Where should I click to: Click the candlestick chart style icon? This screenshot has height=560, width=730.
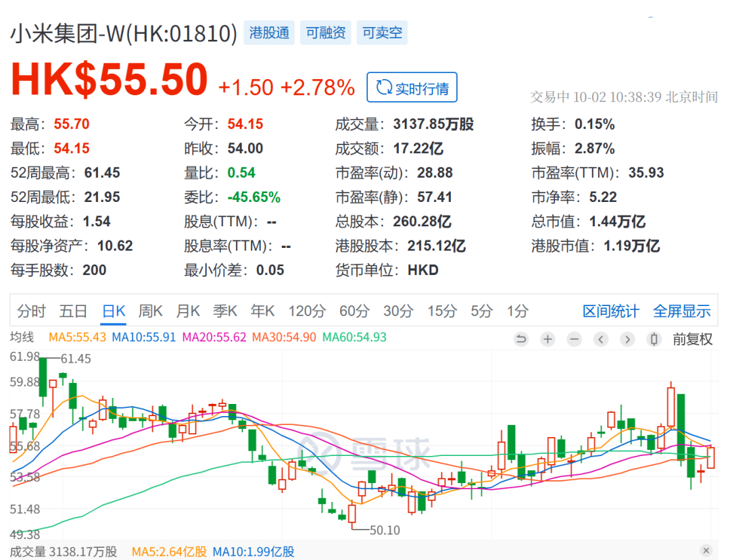(654, 339)
